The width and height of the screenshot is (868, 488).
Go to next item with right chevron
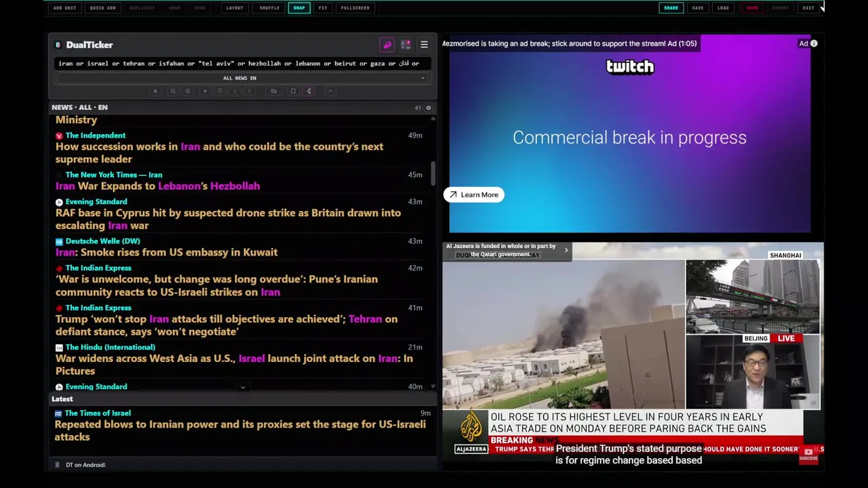[x=249, y=91]
